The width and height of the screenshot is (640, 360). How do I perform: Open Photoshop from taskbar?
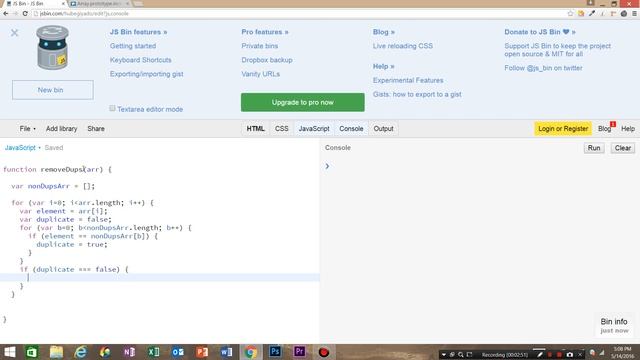(275, 351)
